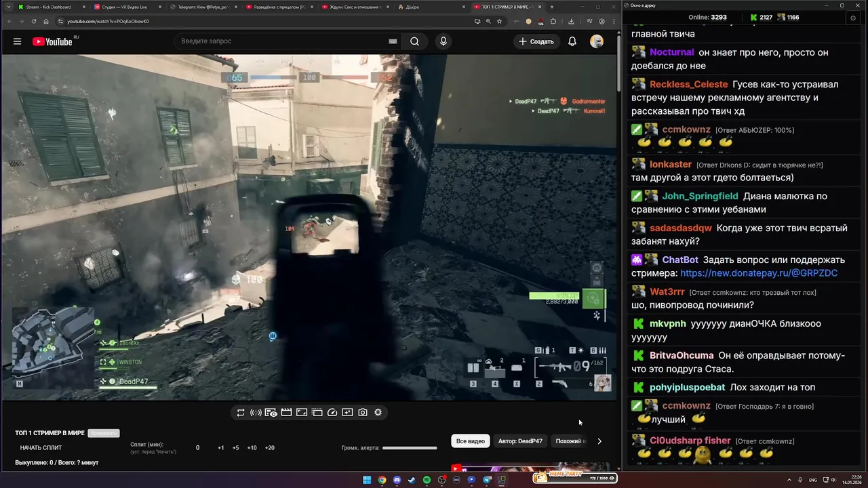868x488 pixels.
Task: Click the audio boost waves icon
Action: point(256,412)
